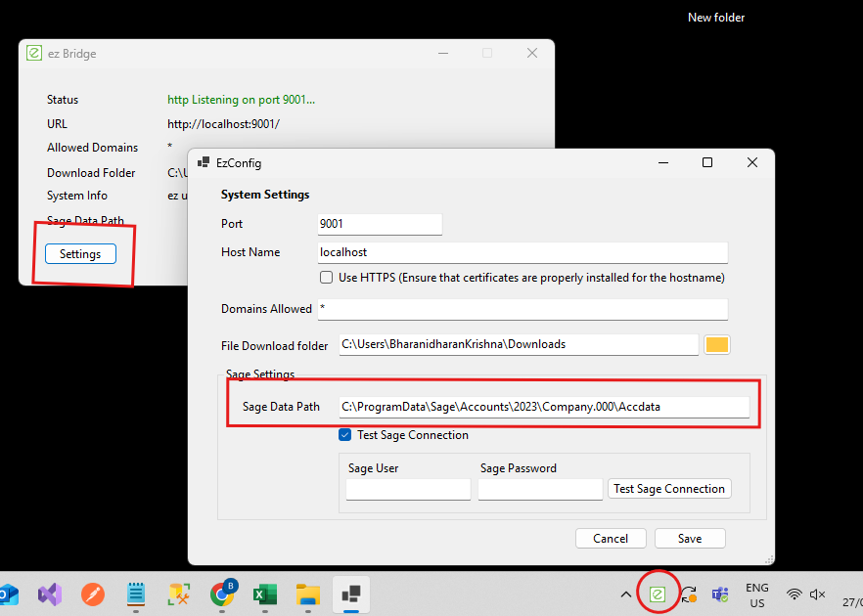Screen dimensions: 863x616
Task: Focus the Sage Password field
Action: (540, 489)
